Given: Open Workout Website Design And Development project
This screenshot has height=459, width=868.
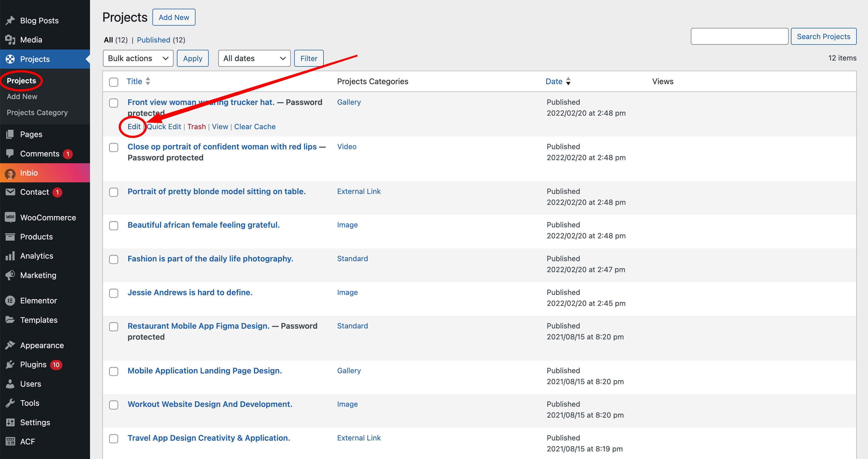Looking at the screenshot, I should (210, 404).
